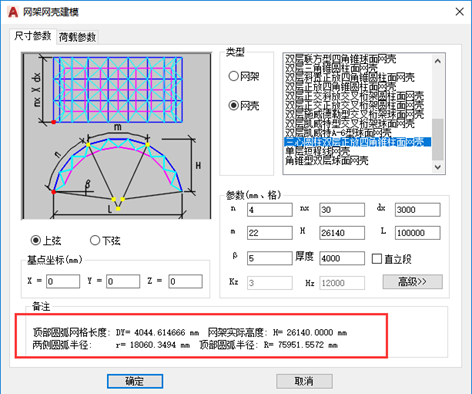This screenshot has width=472, height=394.
Task: Click the list scroll down arrow
Action: pyautogui.click(x=438, y=167)
